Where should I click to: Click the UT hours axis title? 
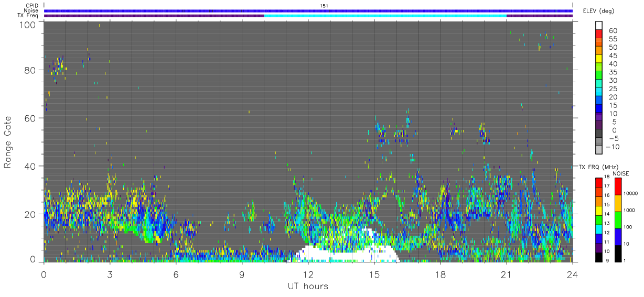coord(308,286)
